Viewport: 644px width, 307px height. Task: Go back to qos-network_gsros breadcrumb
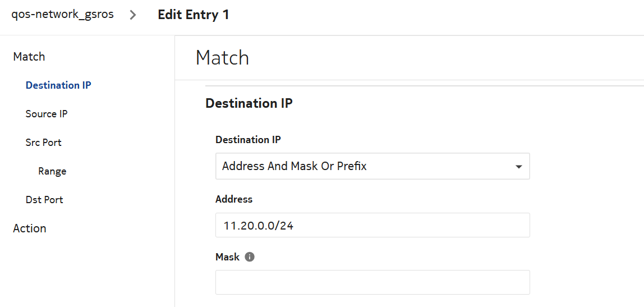point(62,15)
